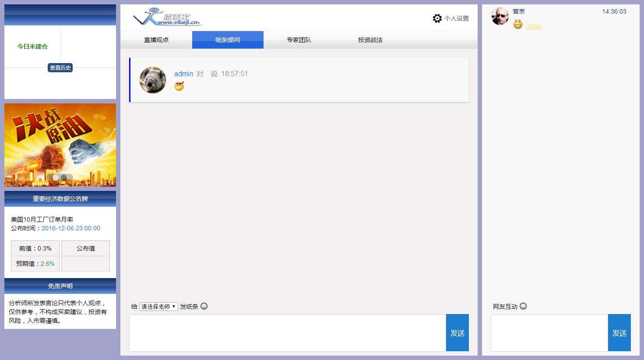Open personal settings gear icon
The image size is (644, 360).
tap(437, 18)
